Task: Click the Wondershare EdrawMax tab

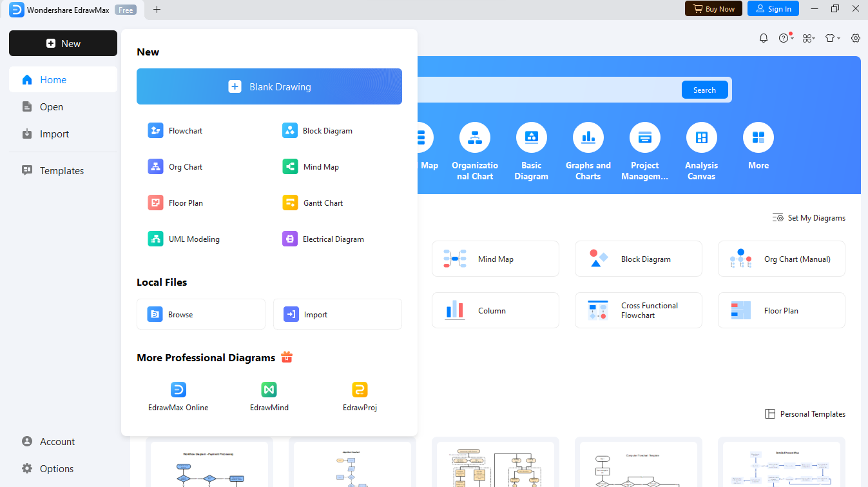Action: point(72,10)
